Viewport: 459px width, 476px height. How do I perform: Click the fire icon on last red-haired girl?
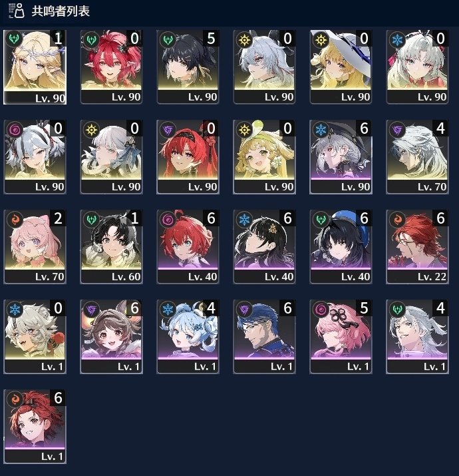15,399
